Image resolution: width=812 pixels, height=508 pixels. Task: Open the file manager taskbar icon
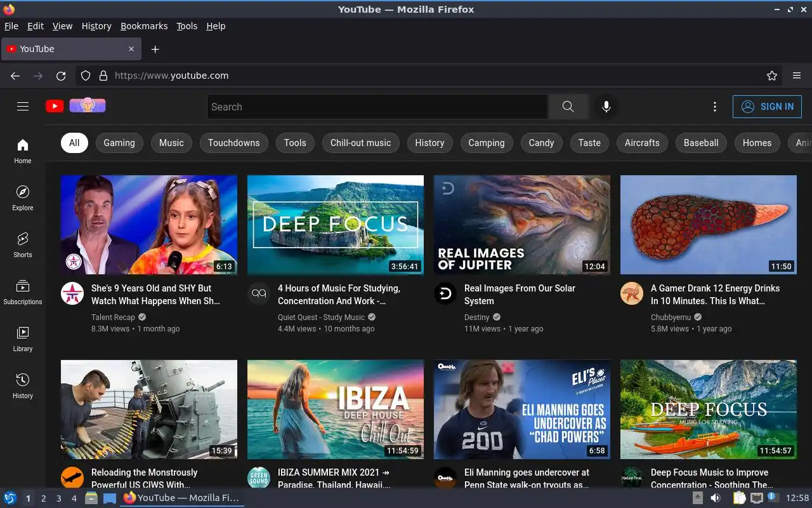point(92,498)
